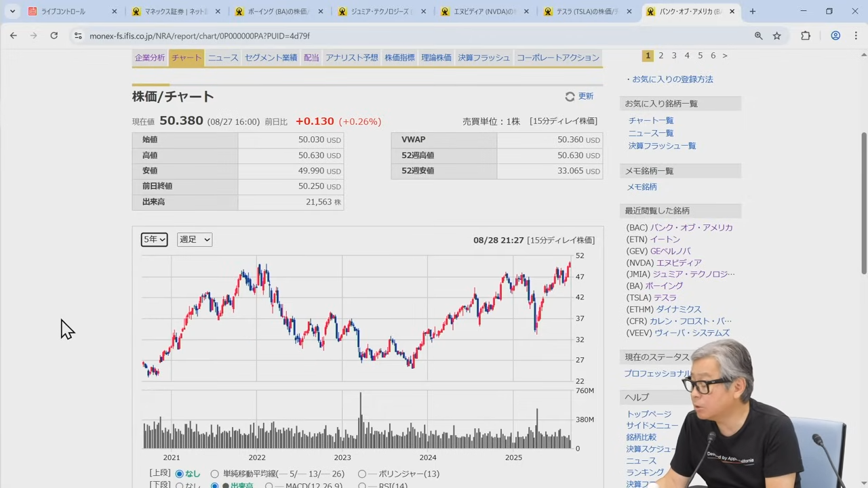Click the page vertical scrollbar thumb
The width and height of the screenshot is (868, 488).
pos(864,203)
